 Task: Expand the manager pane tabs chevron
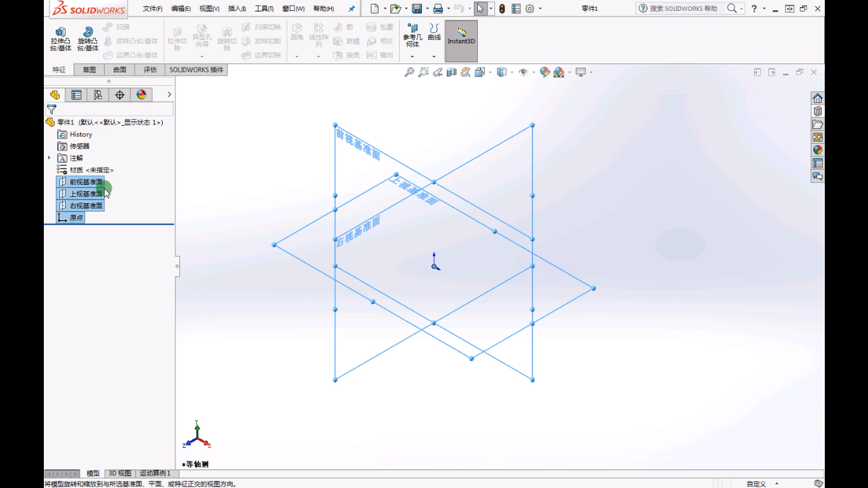[169, 95]
